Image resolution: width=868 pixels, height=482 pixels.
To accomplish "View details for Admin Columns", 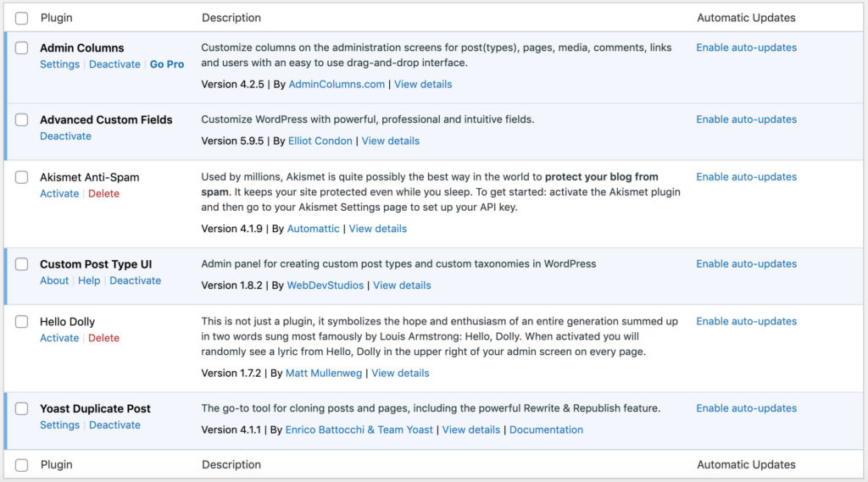I will pos(423,84).
